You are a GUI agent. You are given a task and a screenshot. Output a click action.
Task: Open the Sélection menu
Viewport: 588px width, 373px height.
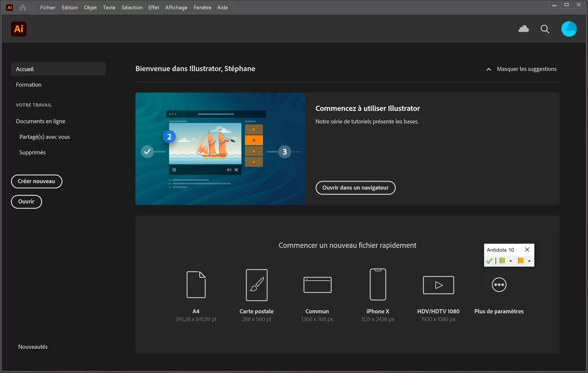132,7
